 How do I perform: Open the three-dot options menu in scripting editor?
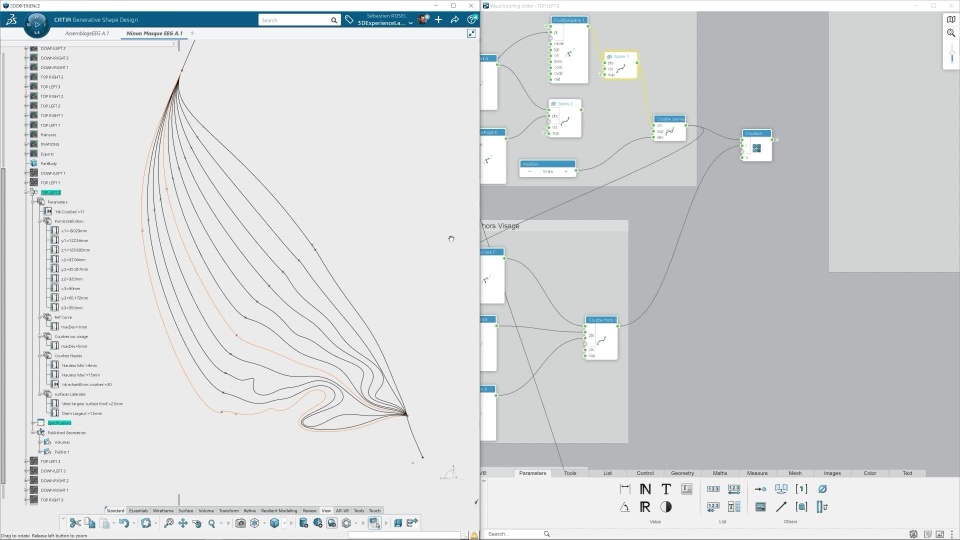click(x=951, y=534)
